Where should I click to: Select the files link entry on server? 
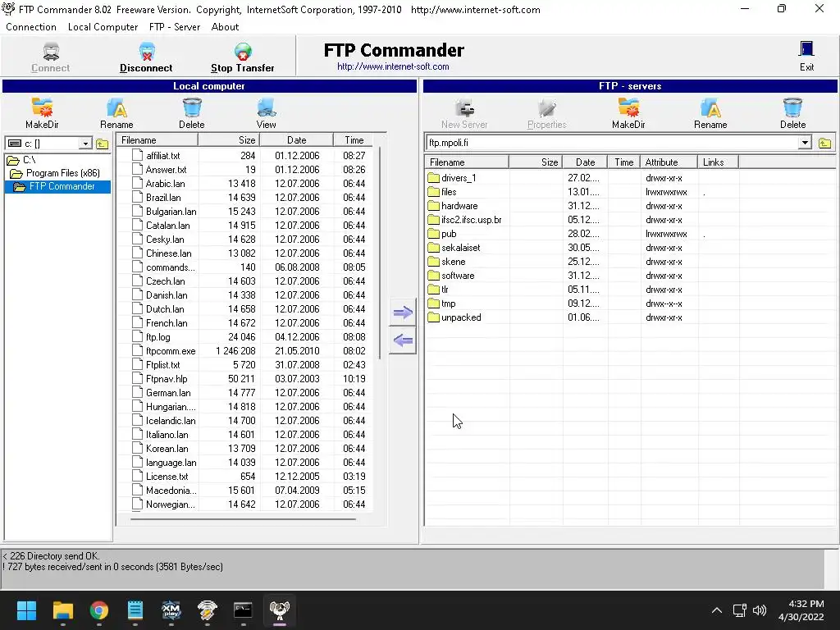point(442,192)
